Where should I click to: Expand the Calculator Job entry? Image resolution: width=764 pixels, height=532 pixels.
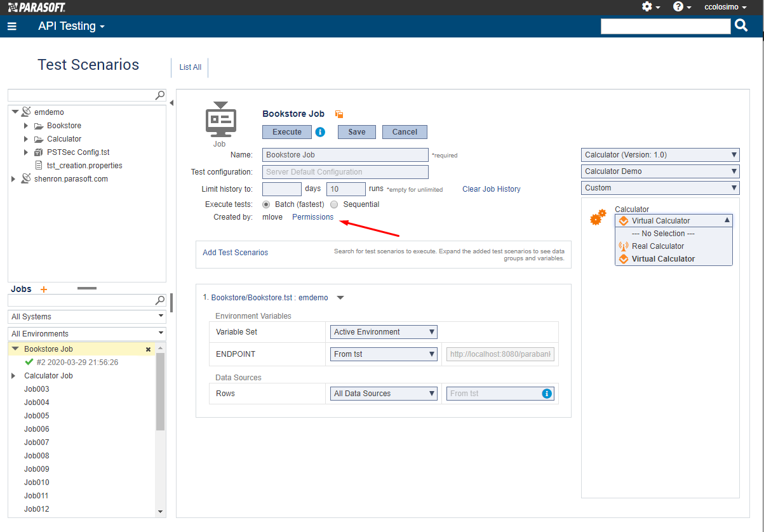point(14,376)
